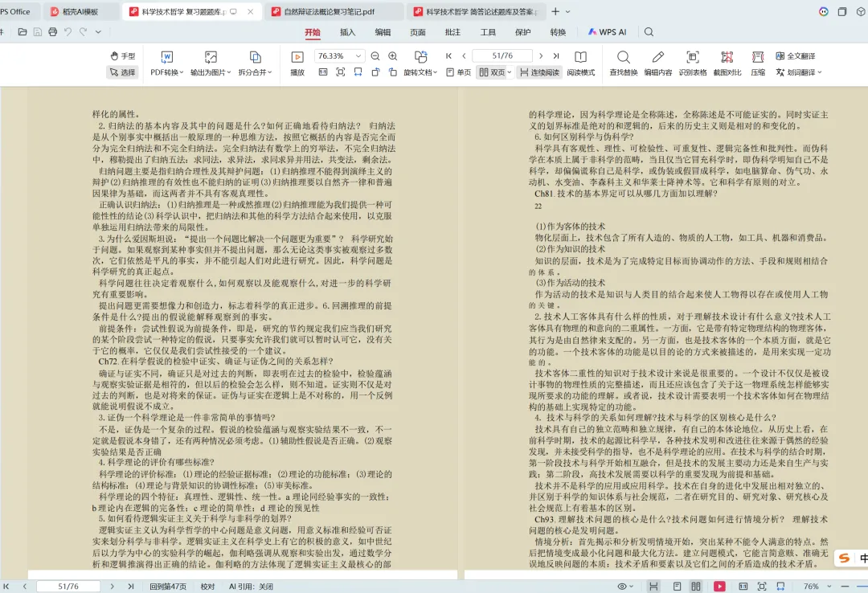Toggle AI 引用: 关闭 in status bar

click(x=251, y=587)
